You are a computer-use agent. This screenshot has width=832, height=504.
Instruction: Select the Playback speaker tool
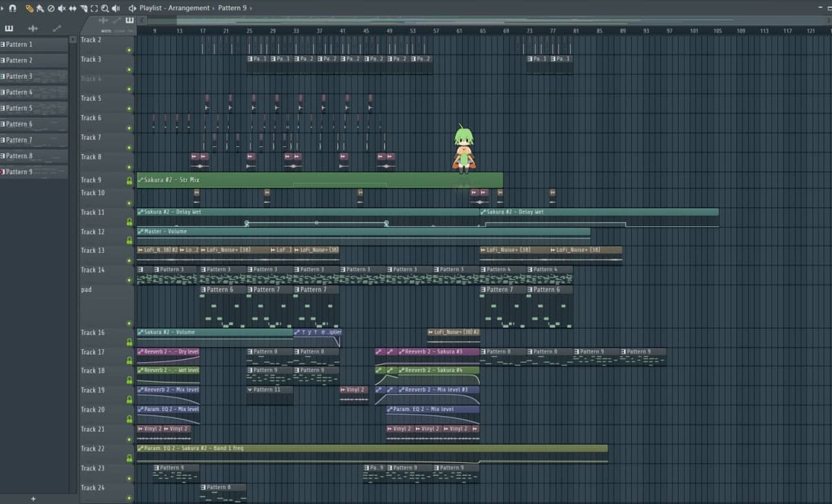(116, 8)
